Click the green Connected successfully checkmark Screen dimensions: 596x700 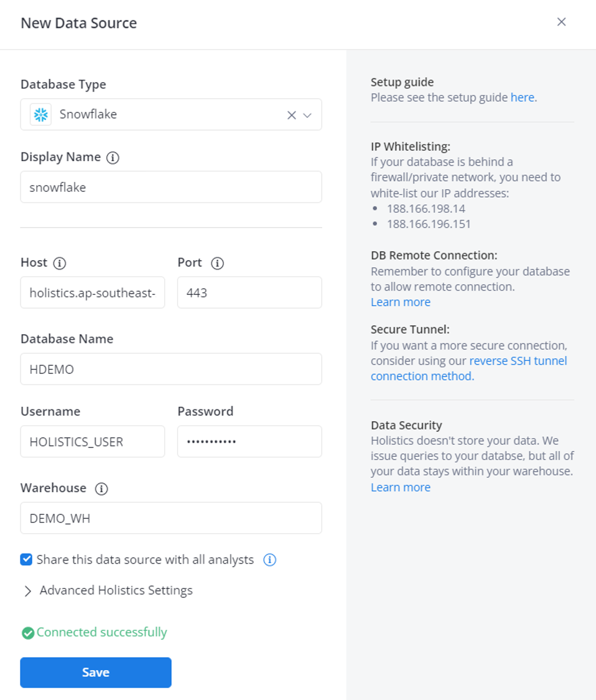click(x=27, y=633)
